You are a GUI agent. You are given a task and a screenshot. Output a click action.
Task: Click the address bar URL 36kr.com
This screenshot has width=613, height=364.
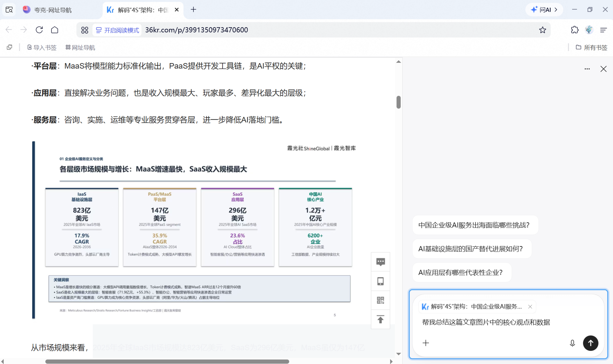(197, 30)
